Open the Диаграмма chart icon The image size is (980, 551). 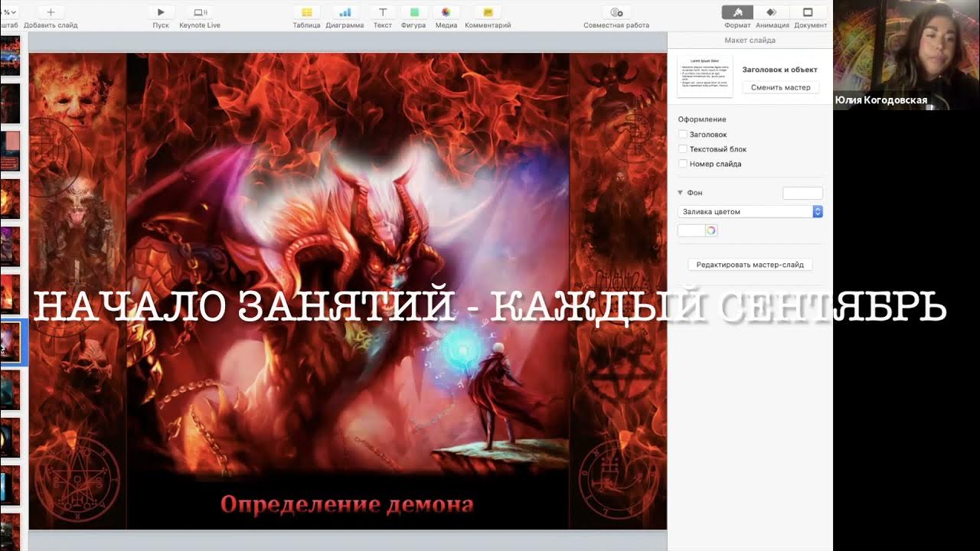pyautogui.click(x=345, y=12)
